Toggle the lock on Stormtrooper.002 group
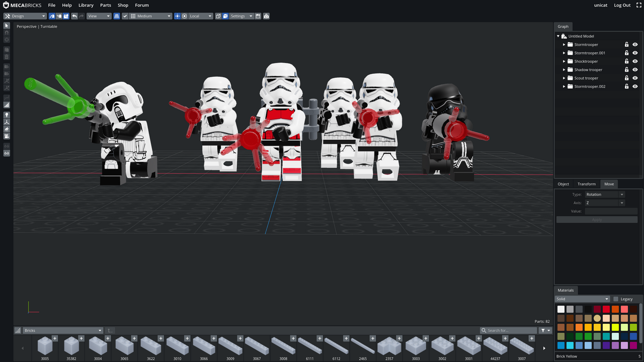This screenshot has width=644, height=362. 627,86
